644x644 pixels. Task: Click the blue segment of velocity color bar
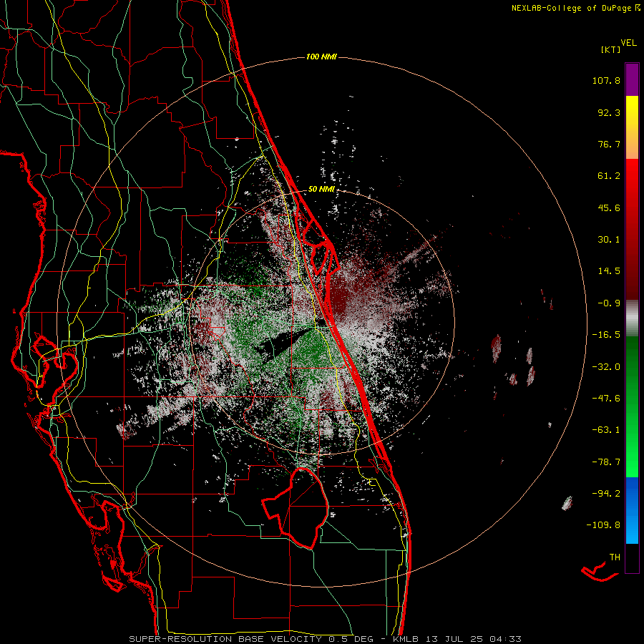[632, 510]
